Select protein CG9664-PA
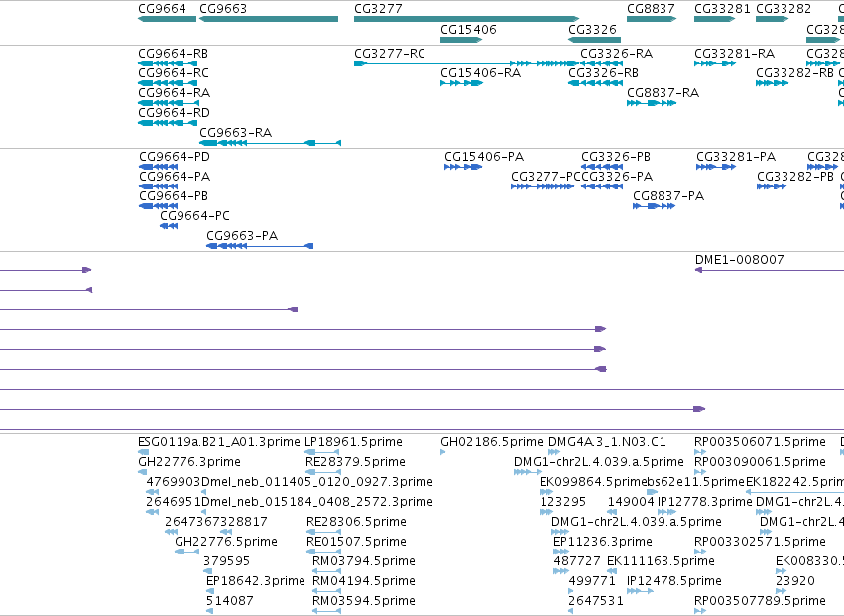 (175, 177)
